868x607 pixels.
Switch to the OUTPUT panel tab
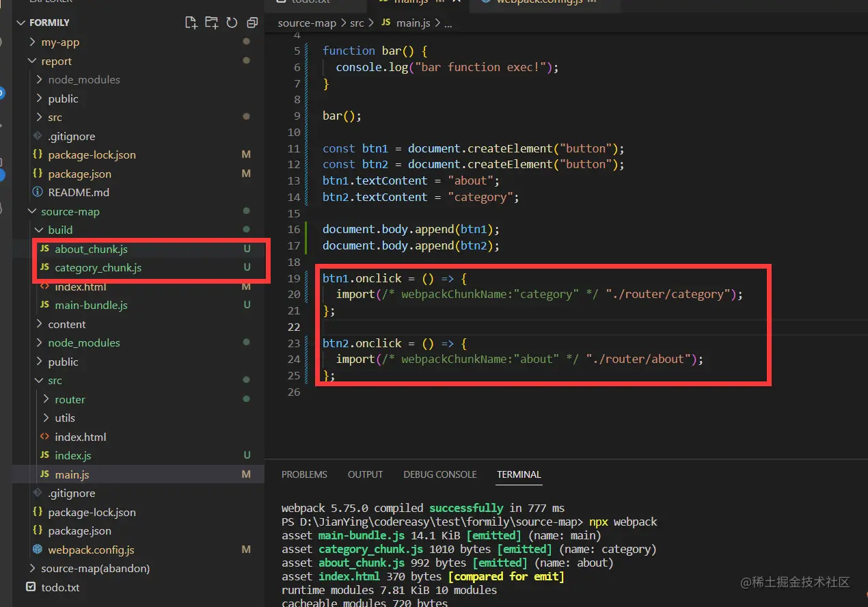coord(365,474)
